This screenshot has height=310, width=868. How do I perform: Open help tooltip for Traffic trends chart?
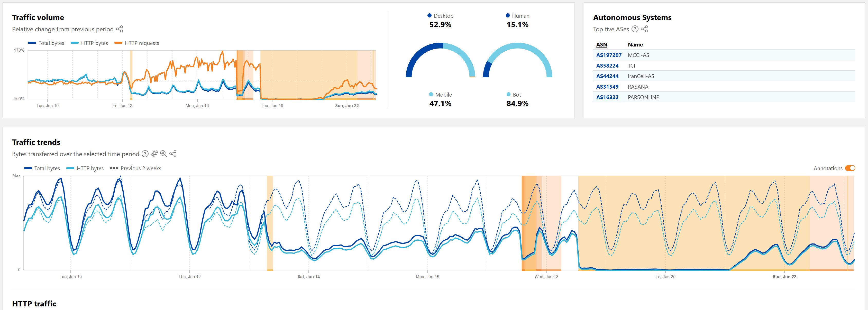click(x=145, y=154)
